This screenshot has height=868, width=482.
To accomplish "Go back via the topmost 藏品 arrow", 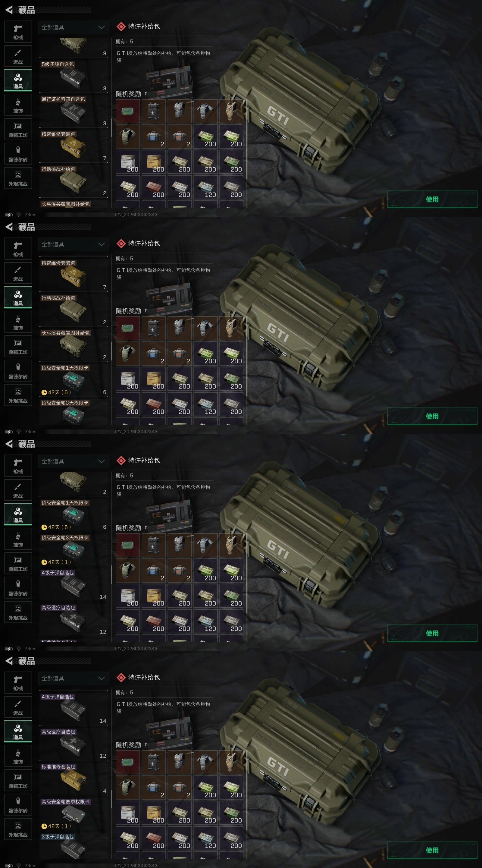I will pos(9,10).
